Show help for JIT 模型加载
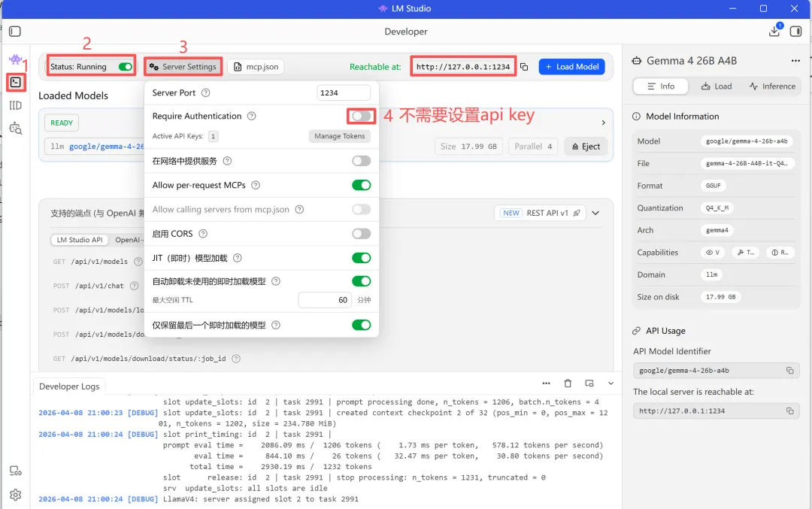The height and width of the screenshot is (509, 812). point(237,258)
